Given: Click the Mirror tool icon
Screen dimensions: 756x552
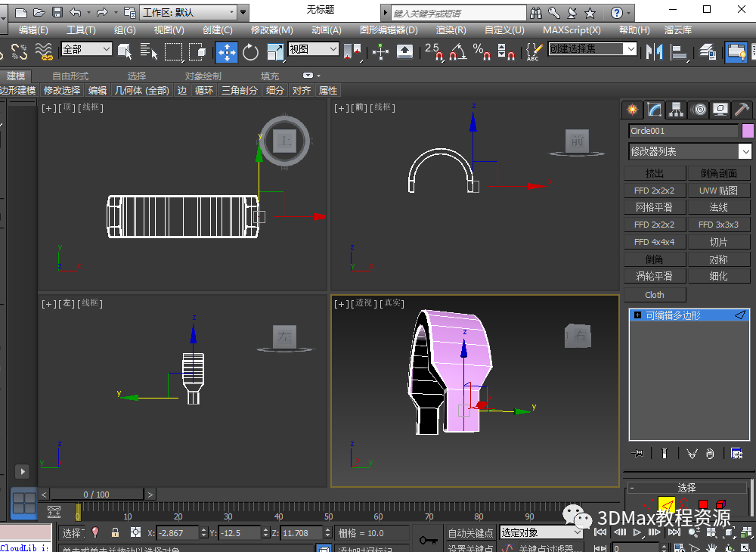Looking at the screenshot, I should tap(654, 51).
